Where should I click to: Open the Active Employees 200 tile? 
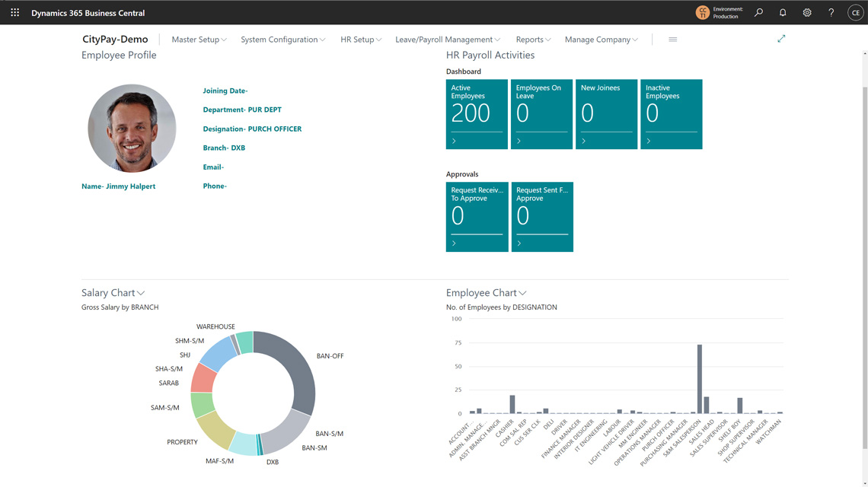[x=477, y=114]
